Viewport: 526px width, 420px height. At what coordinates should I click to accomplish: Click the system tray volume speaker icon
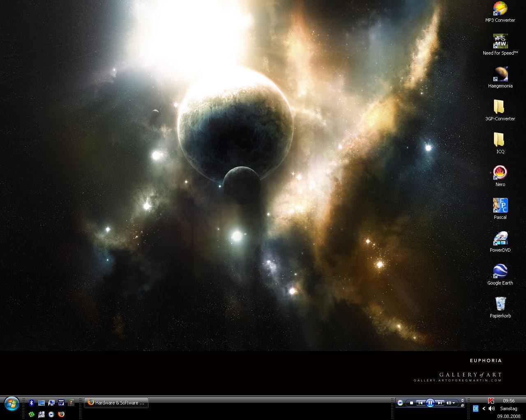(491, 409)
